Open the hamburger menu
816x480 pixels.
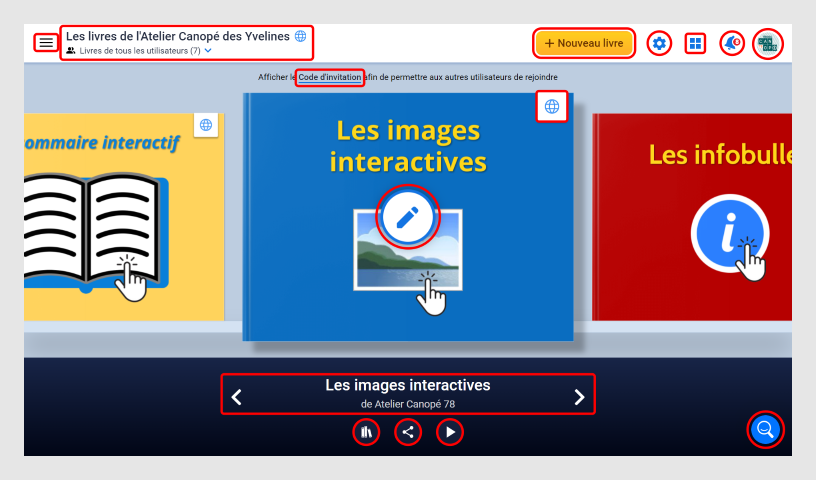pyautogui.click(x=46, y=43)
